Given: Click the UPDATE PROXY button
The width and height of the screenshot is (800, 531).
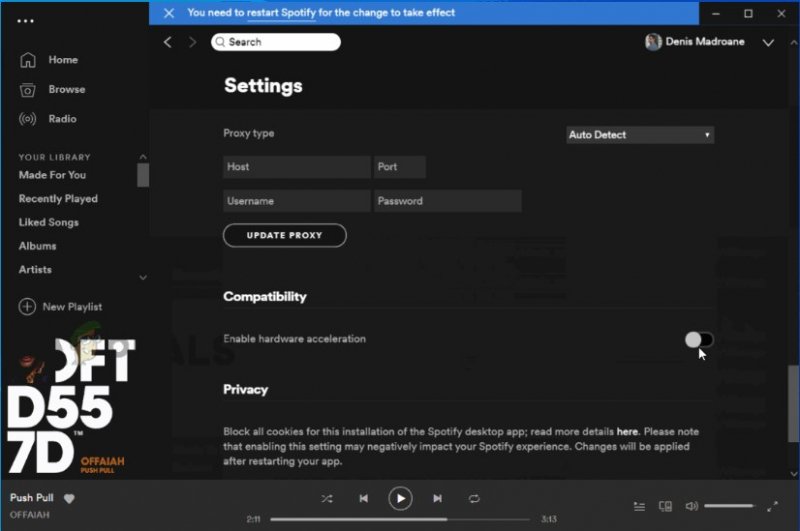Looking at the screenshot, I should [x=285, y=235].
